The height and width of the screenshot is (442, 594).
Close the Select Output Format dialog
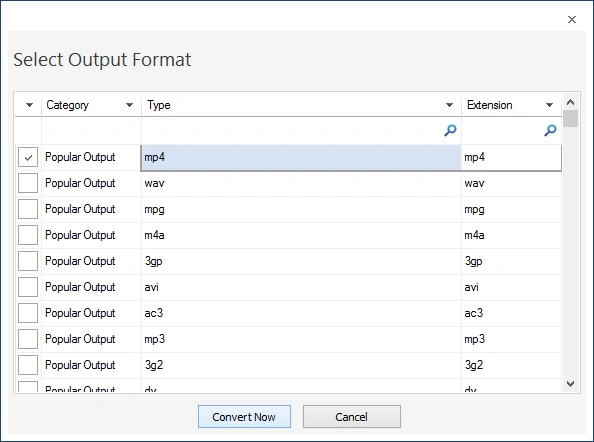(x=572, y=19)
